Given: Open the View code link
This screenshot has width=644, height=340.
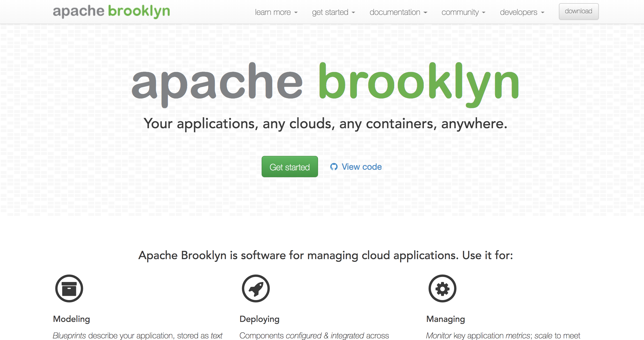Looking at the screenshot, I should 356,167.
